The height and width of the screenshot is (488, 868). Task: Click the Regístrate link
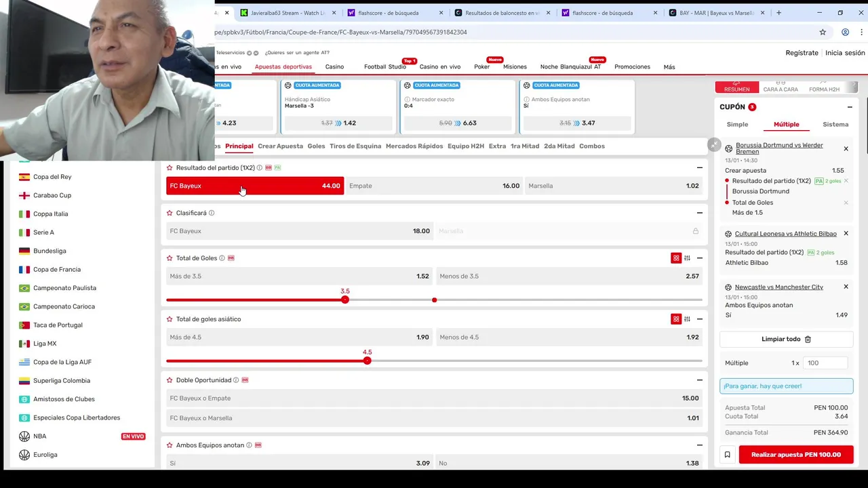click(802, 53)
